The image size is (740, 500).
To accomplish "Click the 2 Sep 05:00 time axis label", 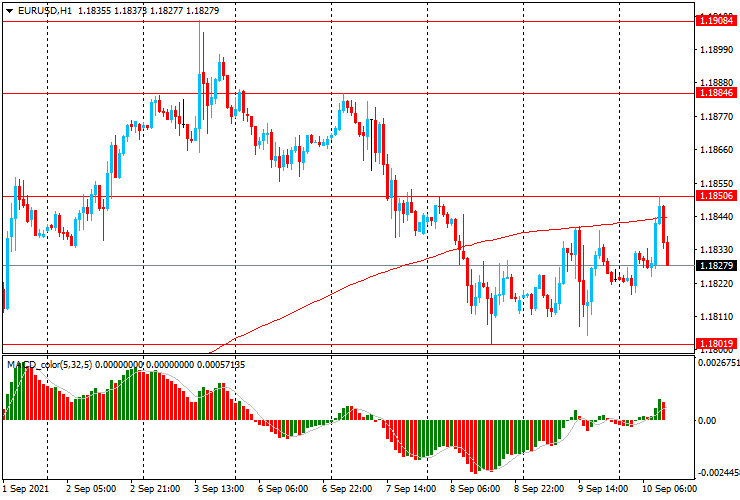I will pos(91,489).
